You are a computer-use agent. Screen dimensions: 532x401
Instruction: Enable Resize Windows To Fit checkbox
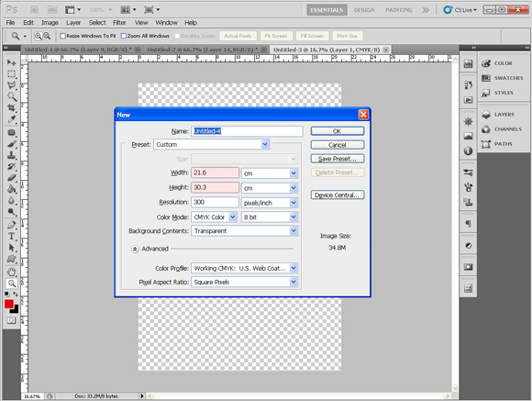click(62, 36)
